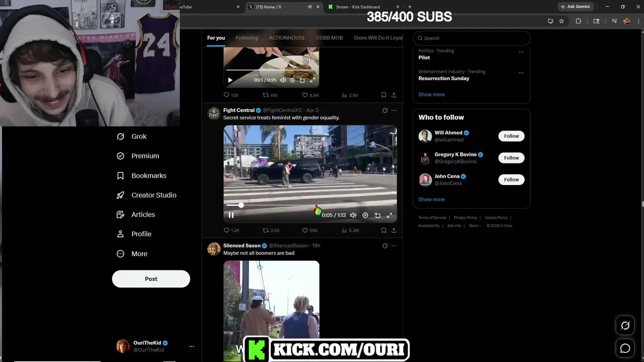Viewport: 644px width, 362px height.
Task: Open Resurrection Sunday trending topic
Action: pos(444,78)
